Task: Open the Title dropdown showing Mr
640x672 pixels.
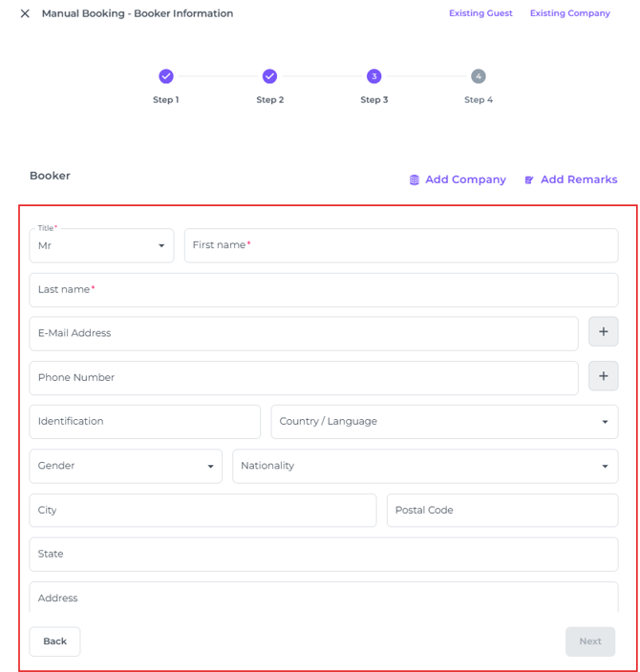Action: tap(101, 245)
